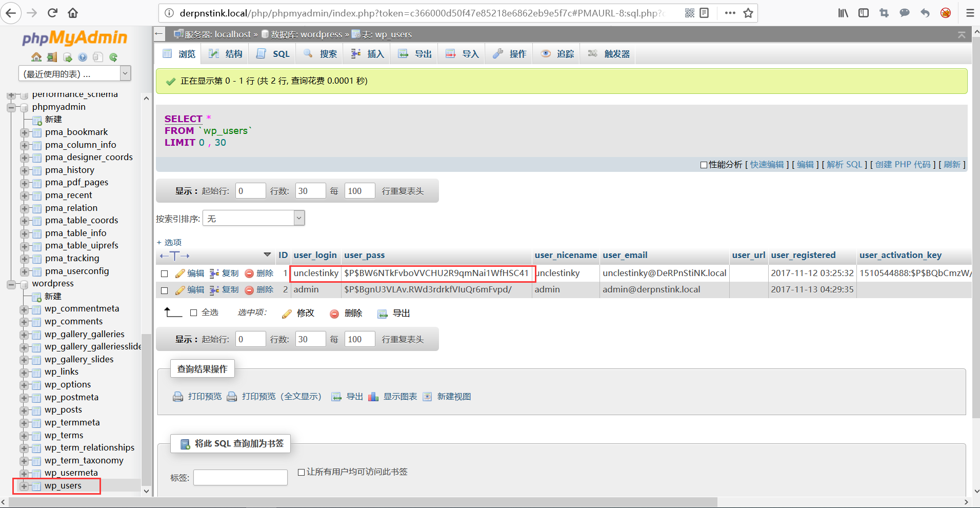Click phpMyAdmin home icon in sidebar
980x508 pixels.
pyautogui.click(x=36, y=57)
